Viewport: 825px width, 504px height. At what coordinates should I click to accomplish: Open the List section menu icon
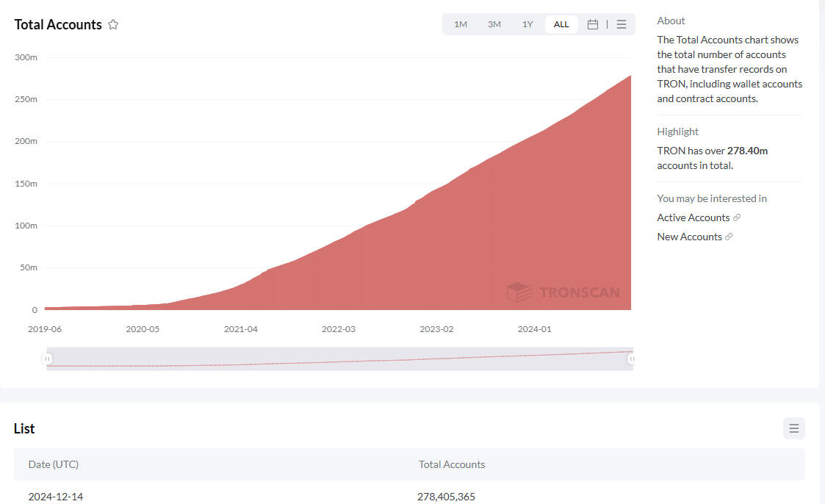click(x=794, y=428)
